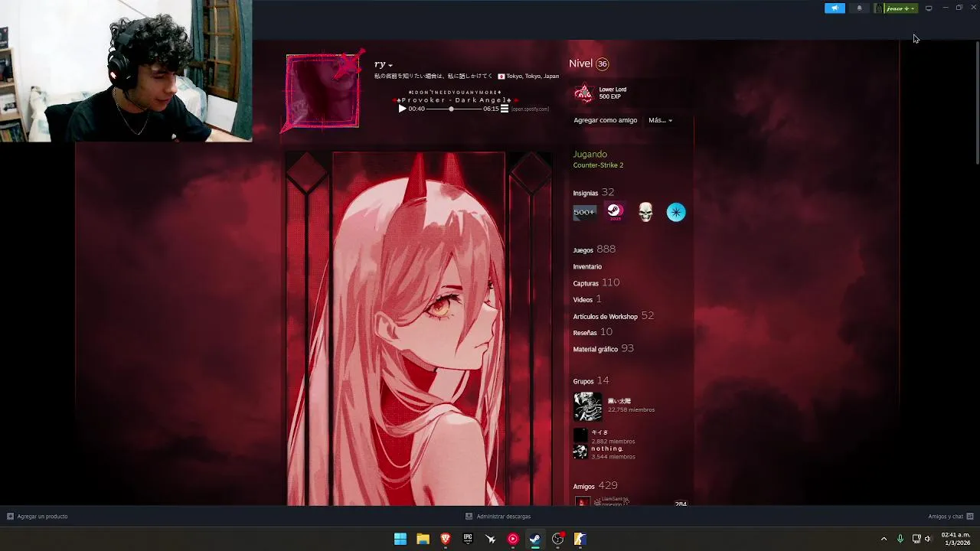Click the page vertical scrollbar
The width and height of the screenshot is (980, 551).
(x=976, y=103)
